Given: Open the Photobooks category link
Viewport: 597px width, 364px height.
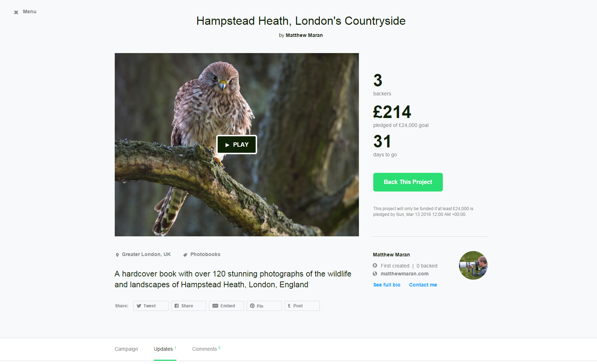Looking at the screenshot, I should pyautogui.click(x=205, y=254).
